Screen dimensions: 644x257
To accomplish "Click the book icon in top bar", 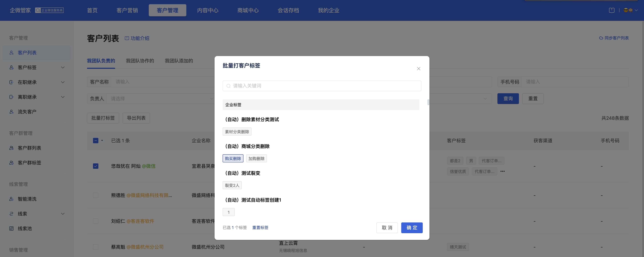I will coord(612,10).
